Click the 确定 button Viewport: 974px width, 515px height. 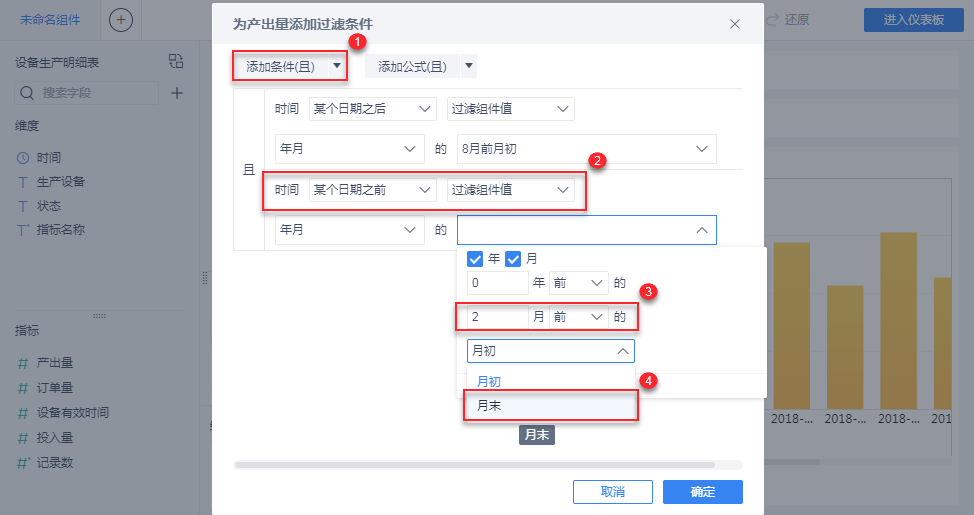[702, 492]
